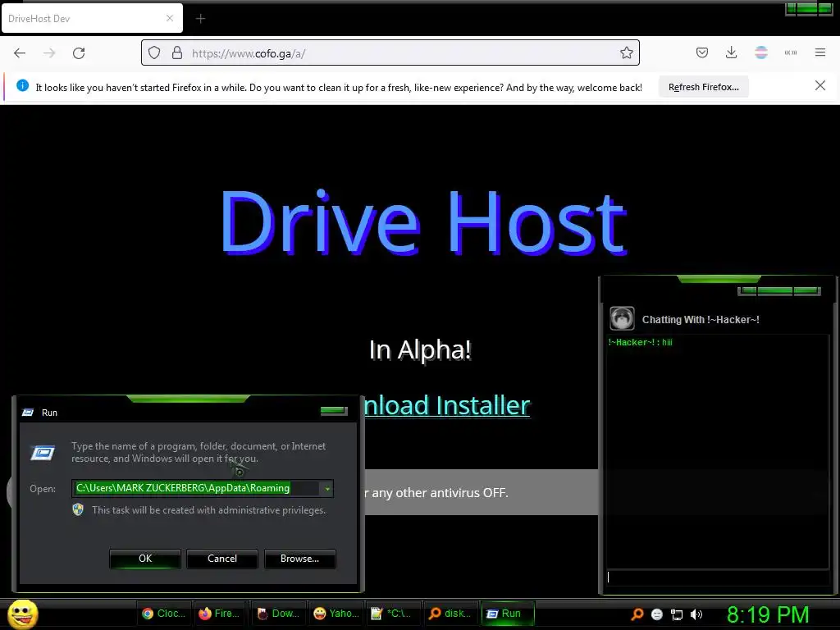The image size is (840, 630).
Task: Open the network tray icon
Action: pyautogui.click(x=677, y=614)
